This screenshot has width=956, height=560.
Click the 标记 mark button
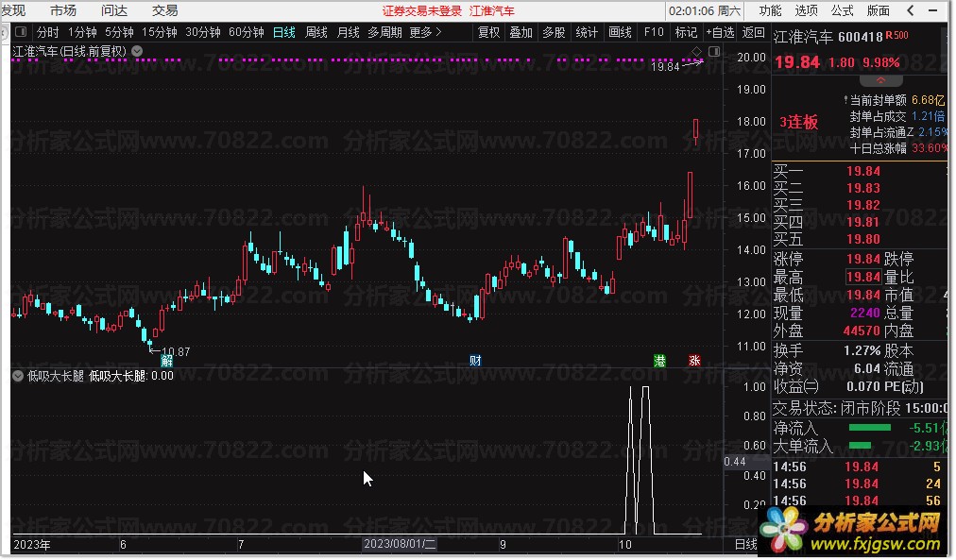click(x=686, y=32)
